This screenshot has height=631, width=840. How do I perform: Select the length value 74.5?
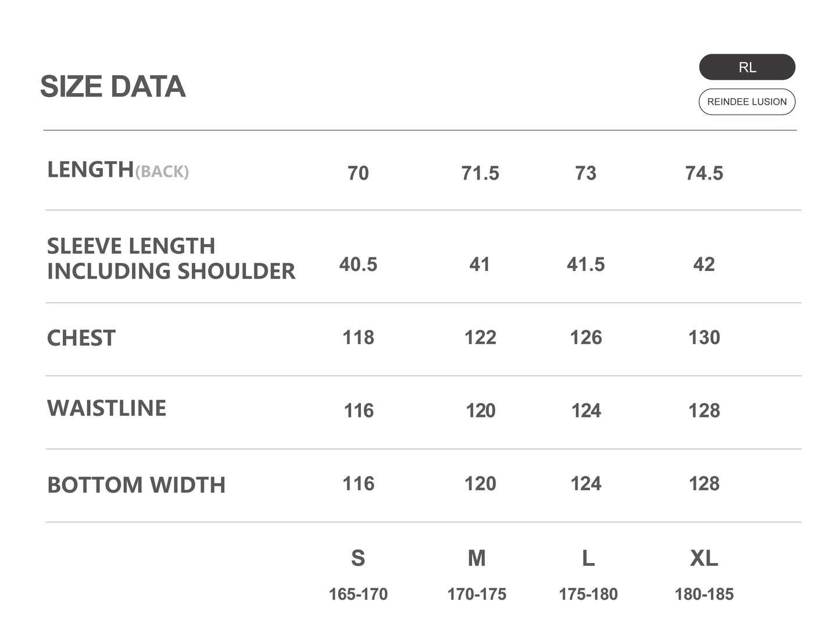coord(704,173)
